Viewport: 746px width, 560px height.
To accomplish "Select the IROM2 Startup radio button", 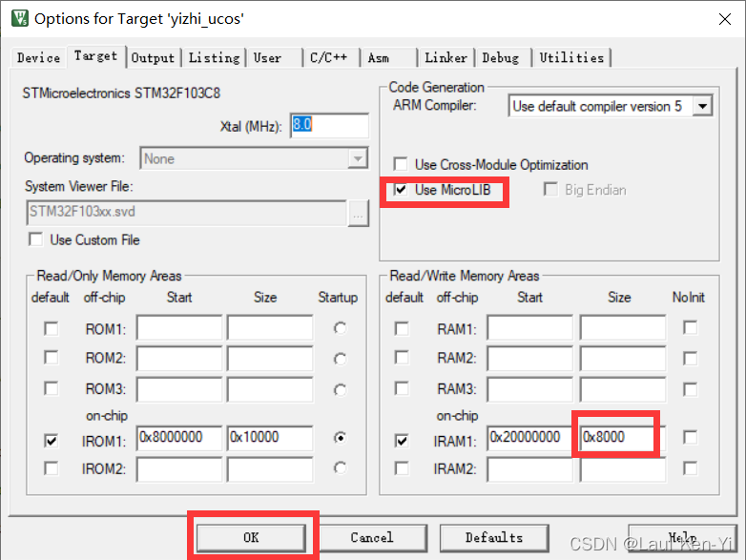I will coord(341,468).
